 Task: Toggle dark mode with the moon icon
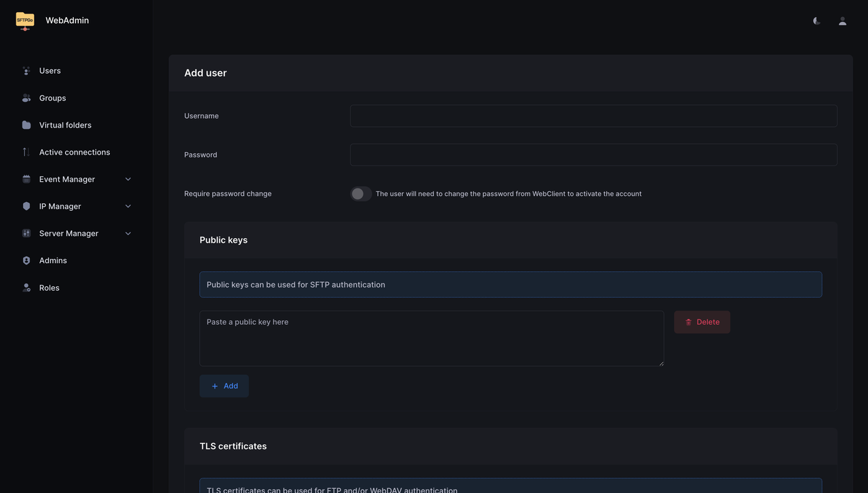tap(816, 20)
